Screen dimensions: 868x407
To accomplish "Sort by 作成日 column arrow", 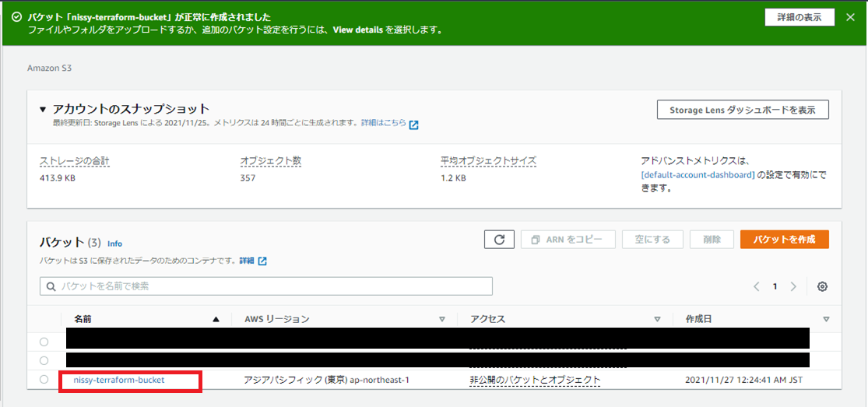I will (x=826, y=319).
